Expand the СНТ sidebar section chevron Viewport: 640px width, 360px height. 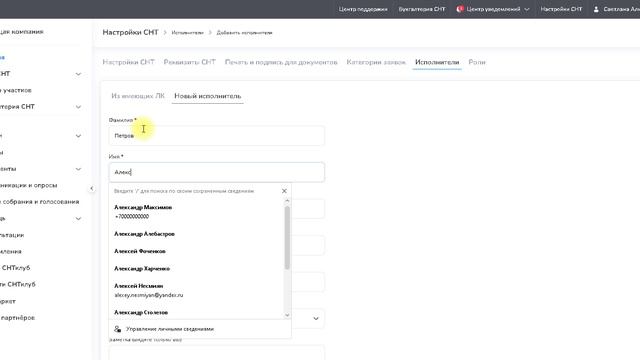pyautogui.click(x=78, y=74)
